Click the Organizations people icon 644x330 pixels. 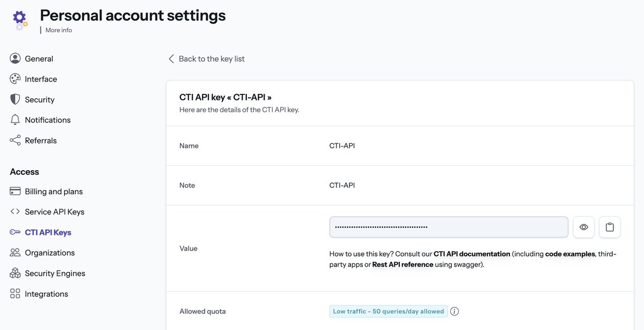(15, 253)
